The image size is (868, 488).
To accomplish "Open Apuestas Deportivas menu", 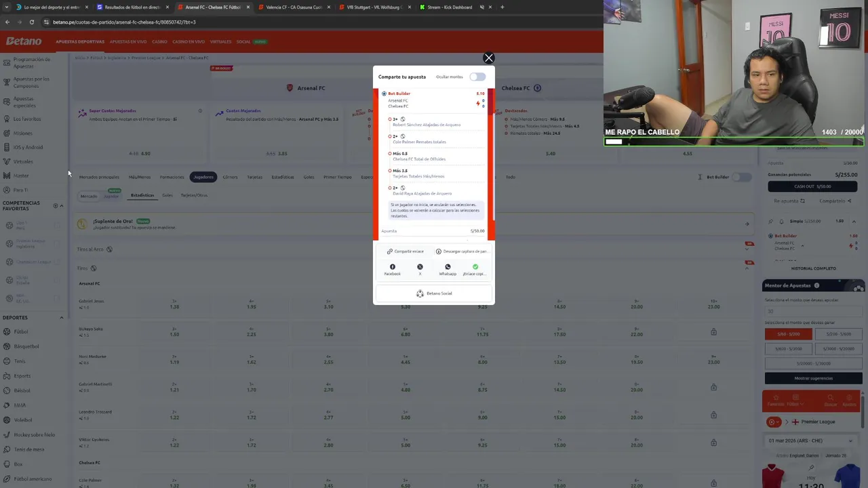I will [80, 41].
